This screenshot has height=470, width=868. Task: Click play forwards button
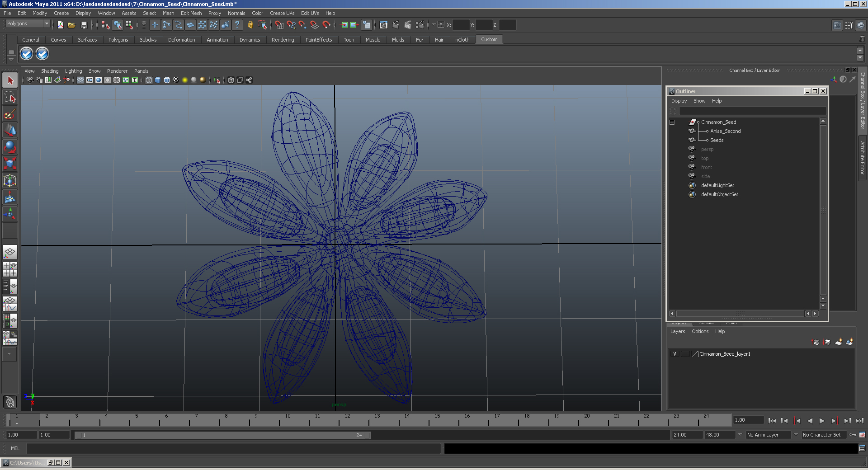click(x=822, y=421)
